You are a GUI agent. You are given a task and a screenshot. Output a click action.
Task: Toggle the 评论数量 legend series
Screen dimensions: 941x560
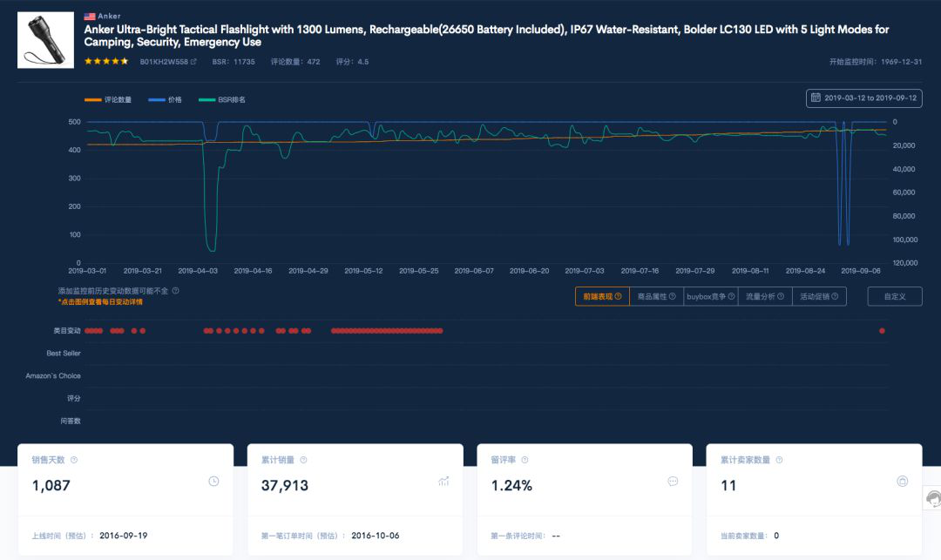pyautogui.click(x=108, y=99)
